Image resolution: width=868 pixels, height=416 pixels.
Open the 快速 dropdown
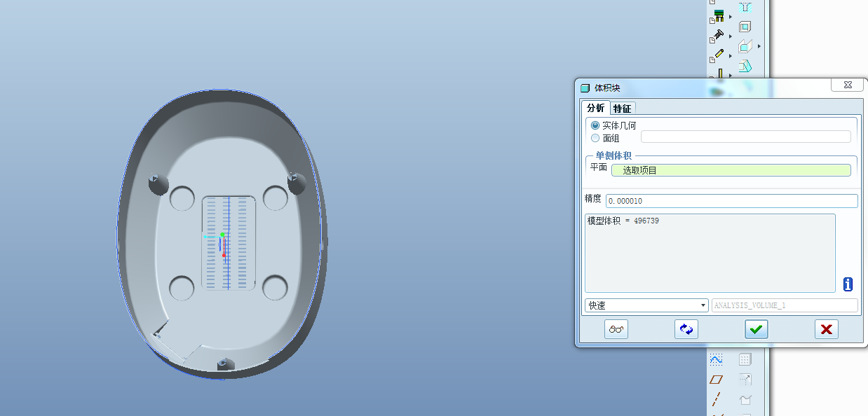coord(646,305)
